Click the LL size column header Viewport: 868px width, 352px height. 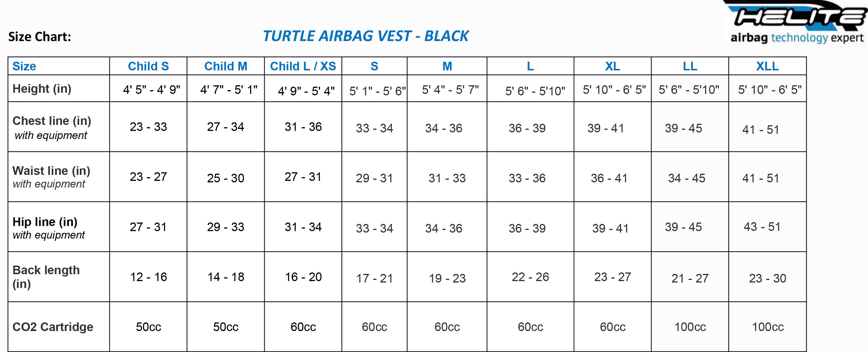(x=690, y=66)
